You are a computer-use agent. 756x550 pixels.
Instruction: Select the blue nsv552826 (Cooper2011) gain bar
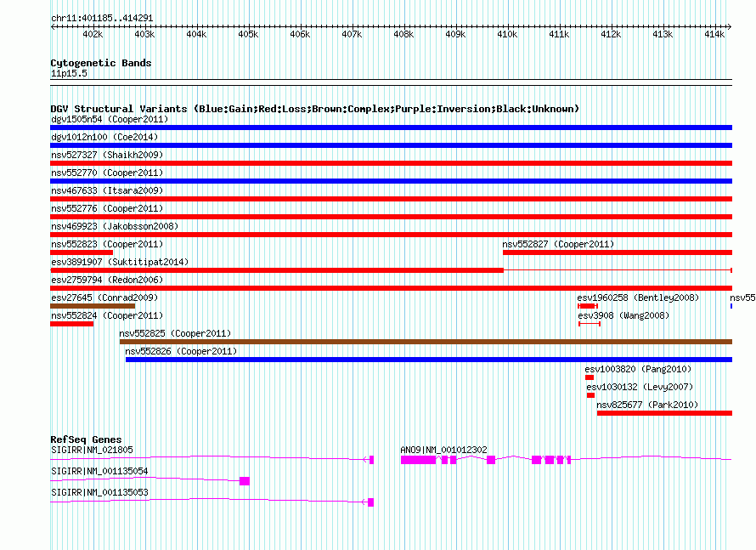click(x=429, y=360)
